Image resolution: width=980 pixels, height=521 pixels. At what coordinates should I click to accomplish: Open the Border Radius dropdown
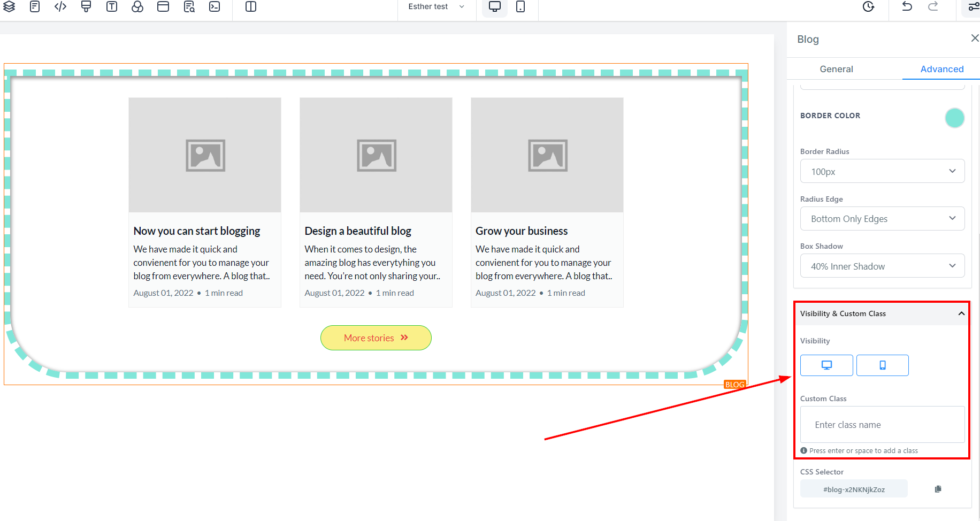coord(882,171)
